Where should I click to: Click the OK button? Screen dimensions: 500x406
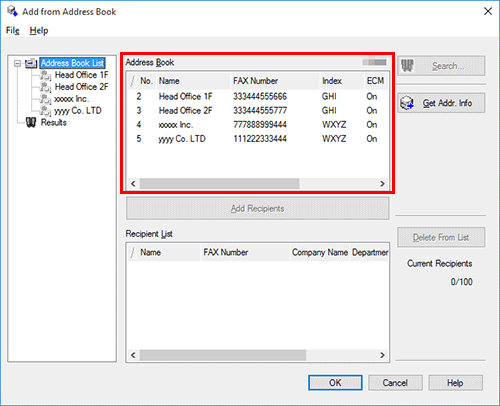[335, 383]
